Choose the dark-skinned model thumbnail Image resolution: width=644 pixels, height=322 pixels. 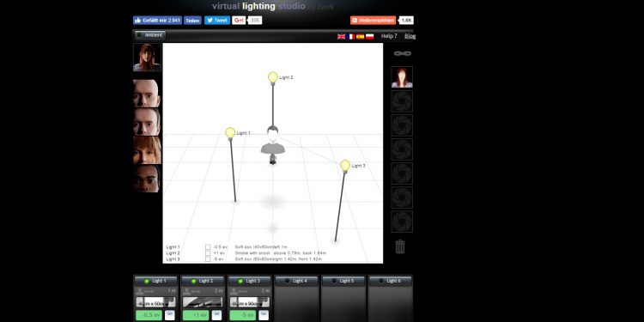pyautogui.click(x=147, y=179)
